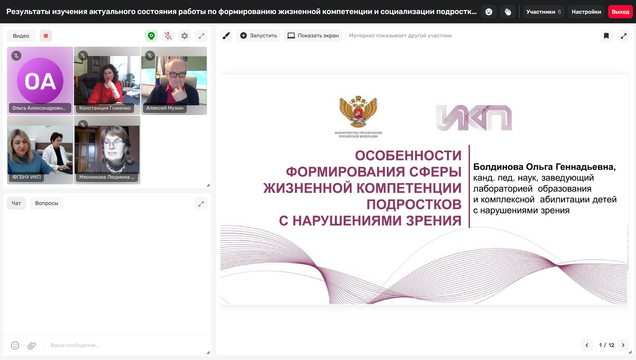Image resolution: width=636 pixels, height=360 pixels.
Task: Click the red recording stop icon
Action: click(46, 36)
